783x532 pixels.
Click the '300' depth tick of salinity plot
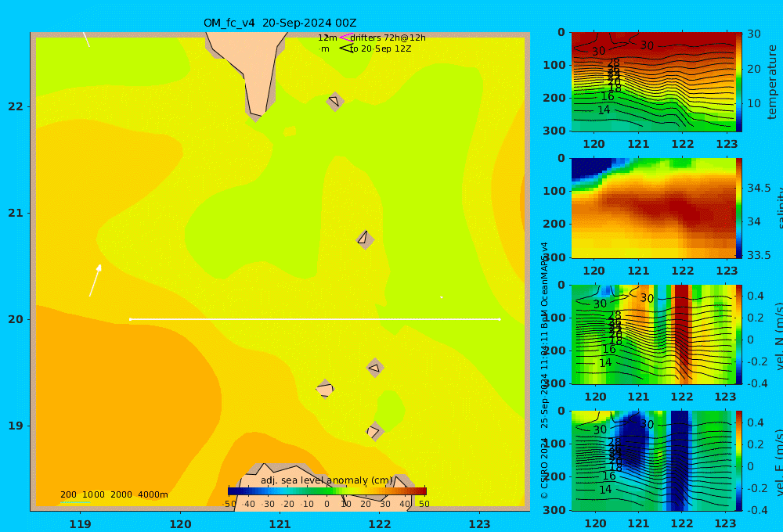coord(554,257)
